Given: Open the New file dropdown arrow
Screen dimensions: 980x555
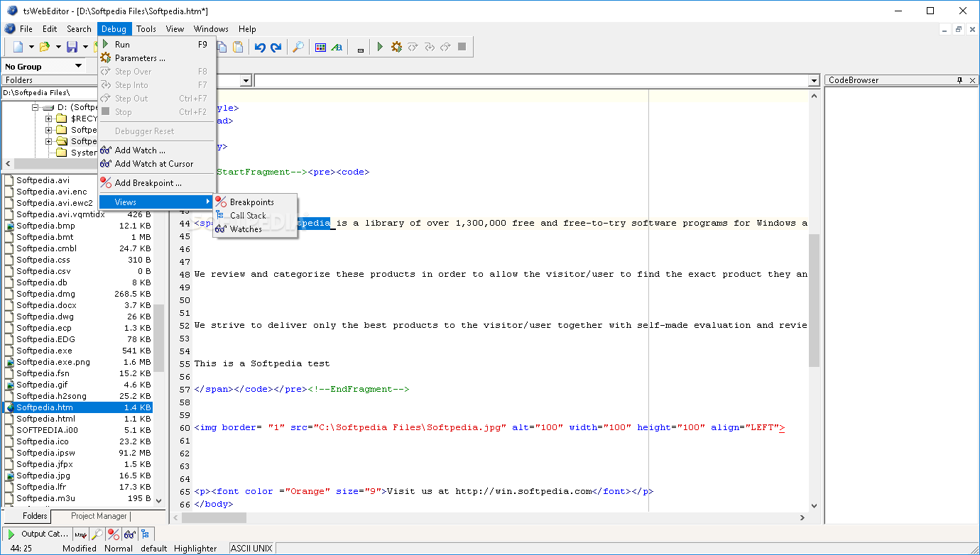Looking at the screenshot, I should (31, 47).
